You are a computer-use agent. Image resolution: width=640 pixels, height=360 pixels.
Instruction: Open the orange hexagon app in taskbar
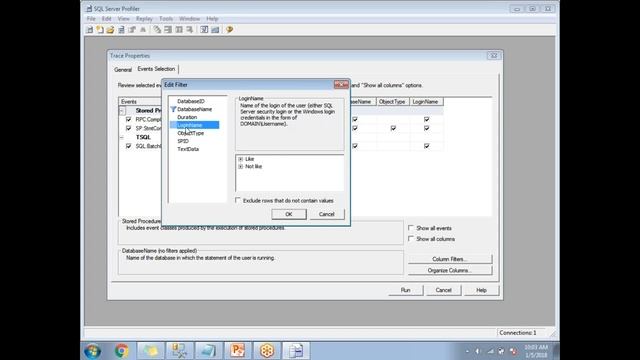pos(267,351)
